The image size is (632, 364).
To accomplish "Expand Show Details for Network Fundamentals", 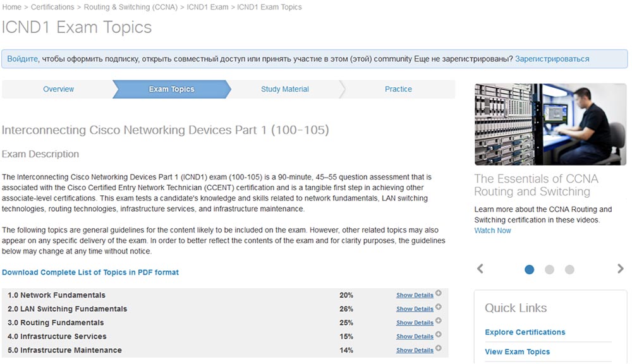I will coord(415,295).
